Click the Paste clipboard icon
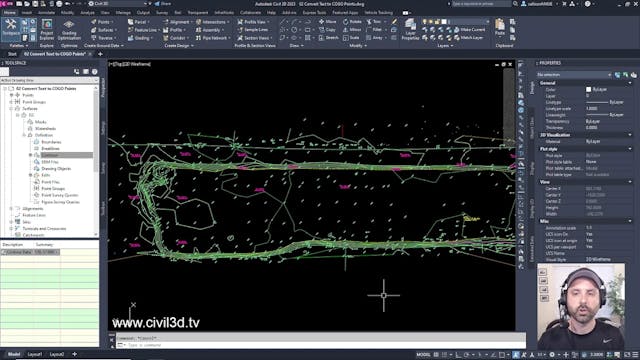640x360 pixels. [500, 28]
